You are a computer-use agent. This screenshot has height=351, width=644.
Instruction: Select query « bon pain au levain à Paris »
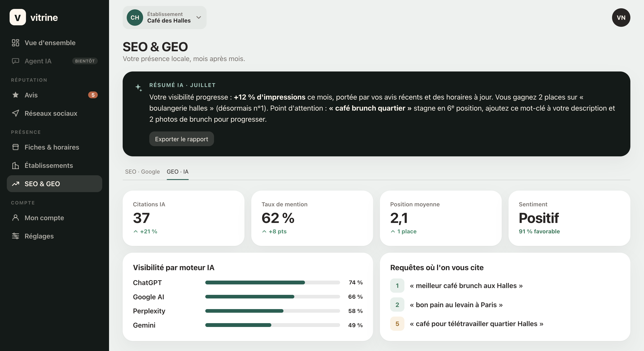point(456,305)
